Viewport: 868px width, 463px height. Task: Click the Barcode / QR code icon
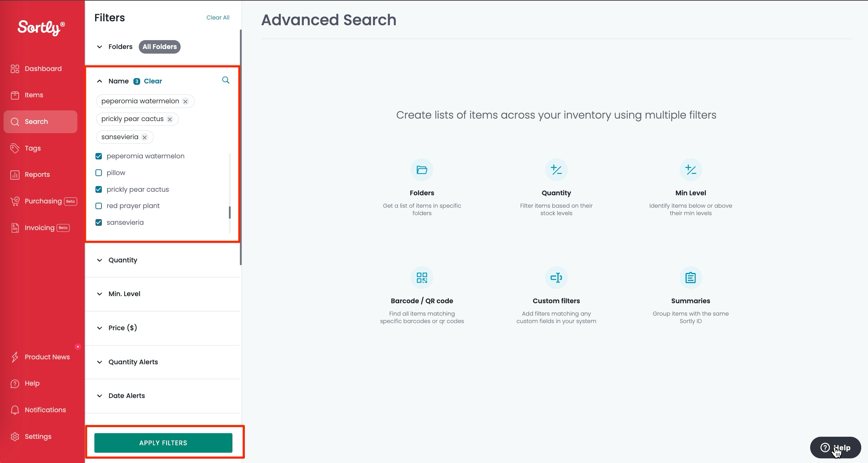422,278
